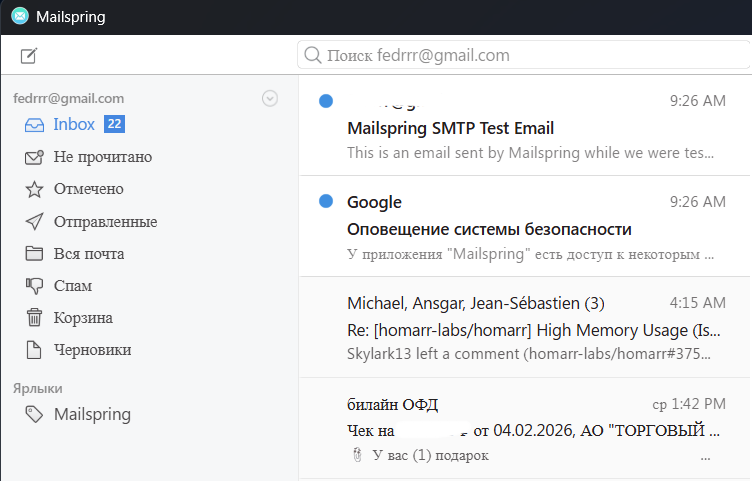This screenshot has width=752, height=481.
Task: Toggle unread dot on Mailspring SMTP Test Email
Action: pyautogui.click(x=325, y=101)
